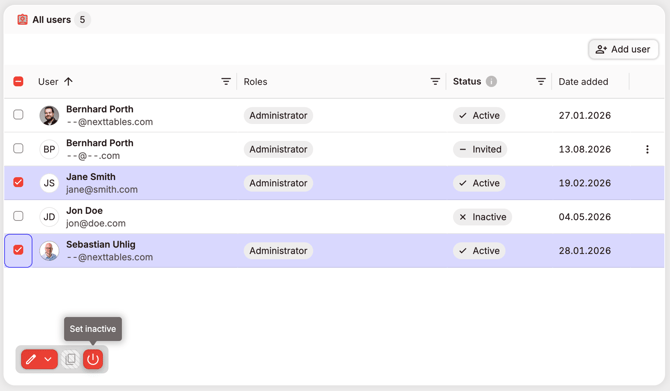The width and height of the screenshot is (670, 391).
Task: Click the Set inactive power button
Action: tap(93, 359)
